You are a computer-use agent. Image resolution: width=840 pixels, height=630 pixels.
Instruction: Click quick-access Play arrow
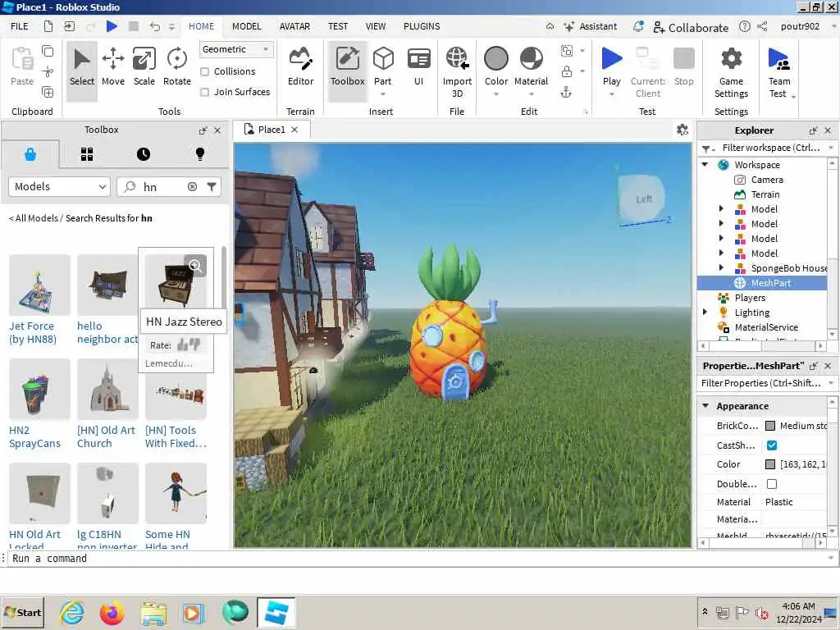(x=112, y=26)
